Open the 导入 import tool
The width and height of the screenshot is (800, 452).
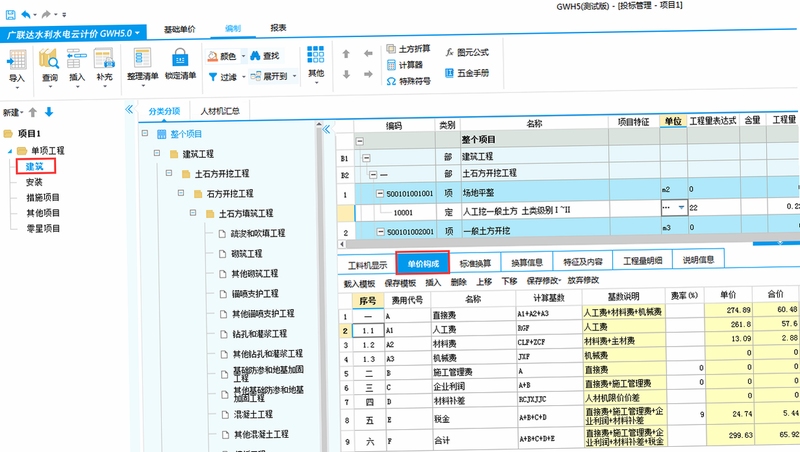click(x=17, y=69)
